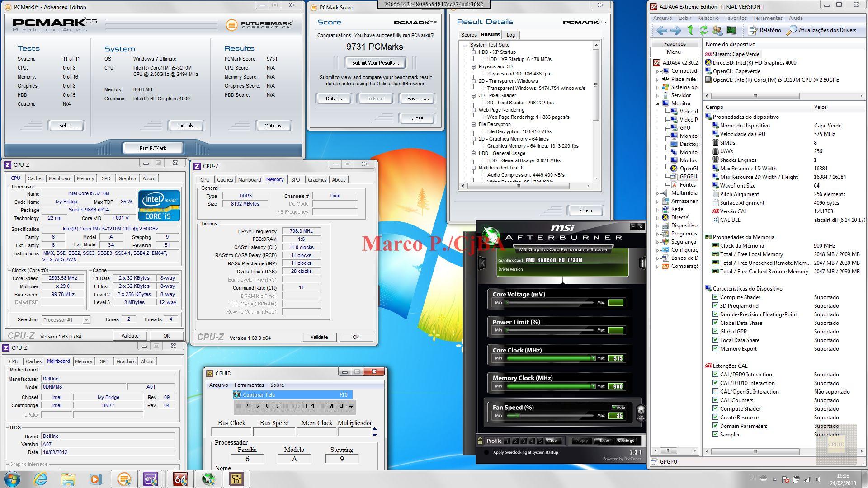Open the Log tab in Result Details
Screen dimensions: 868x488
tap(511, 35)
